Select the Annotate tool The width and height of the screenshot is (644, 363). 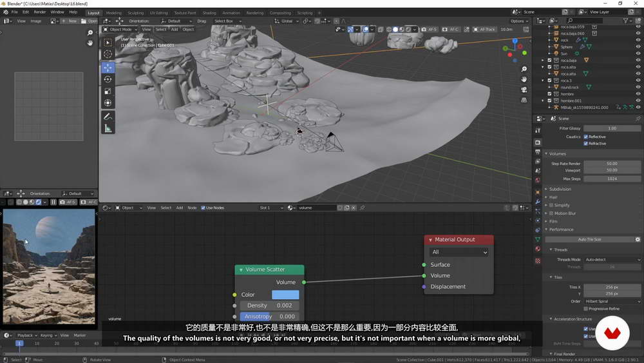[x=108, y=117]
